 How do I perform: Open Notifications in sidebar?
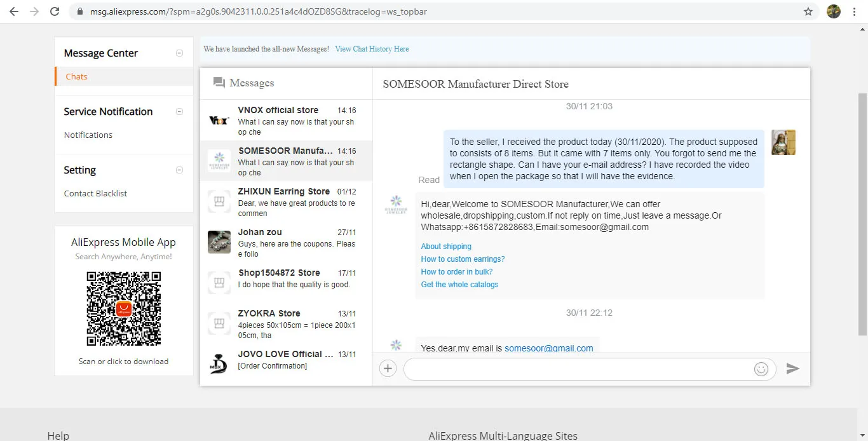(88, 135)
